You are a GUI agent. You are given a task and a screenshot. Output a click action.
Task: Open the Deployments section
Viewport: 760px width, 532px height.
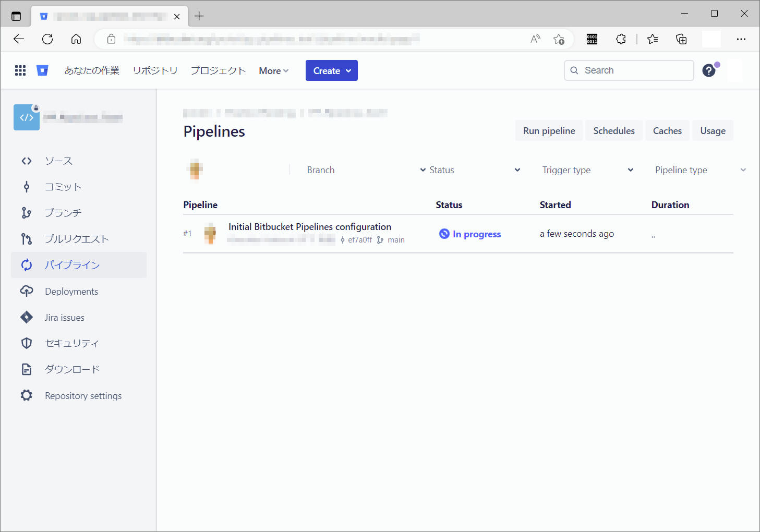click(x=71, y=291)
